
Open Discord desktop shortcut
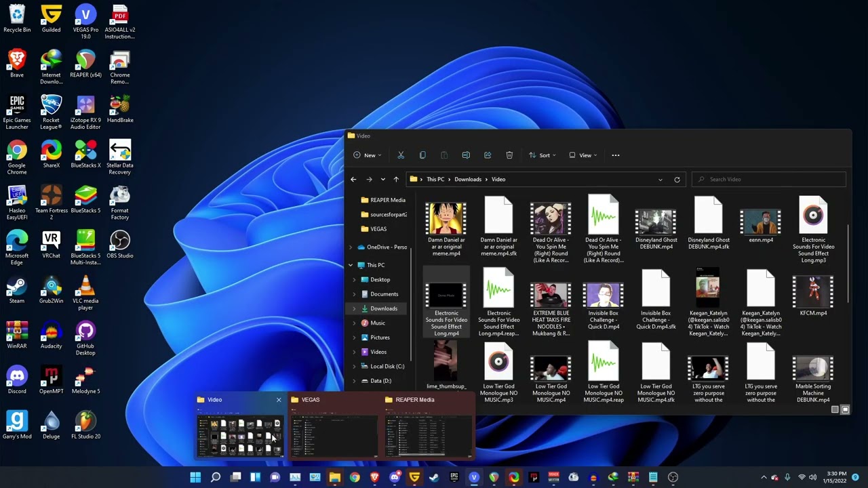click(17, 380)
